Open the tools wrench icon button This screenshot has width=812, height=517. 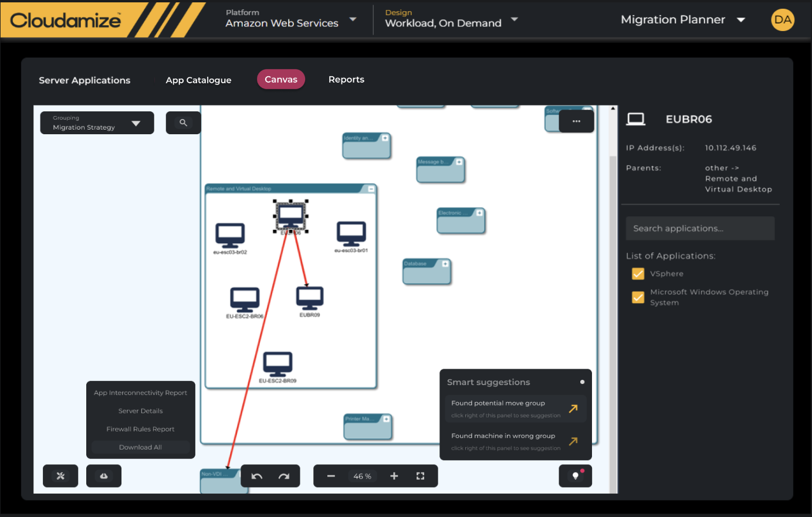(x=60, y=476)
